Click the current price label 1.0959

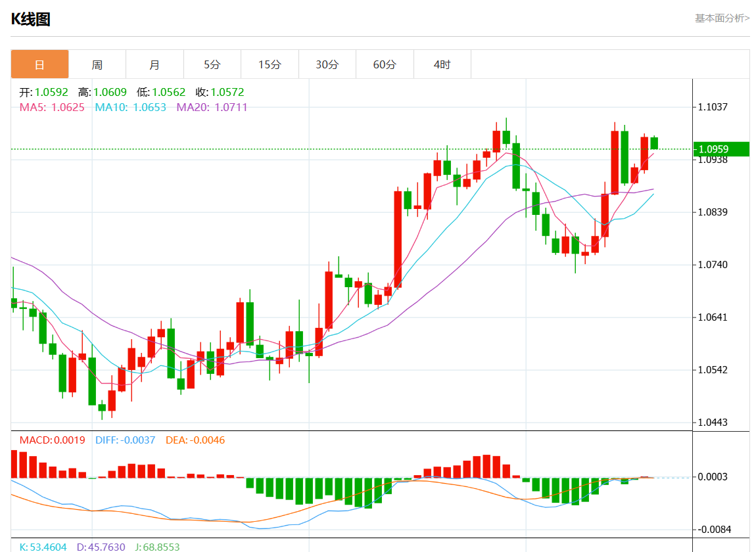pyautogui.click(x=721, y=149)
